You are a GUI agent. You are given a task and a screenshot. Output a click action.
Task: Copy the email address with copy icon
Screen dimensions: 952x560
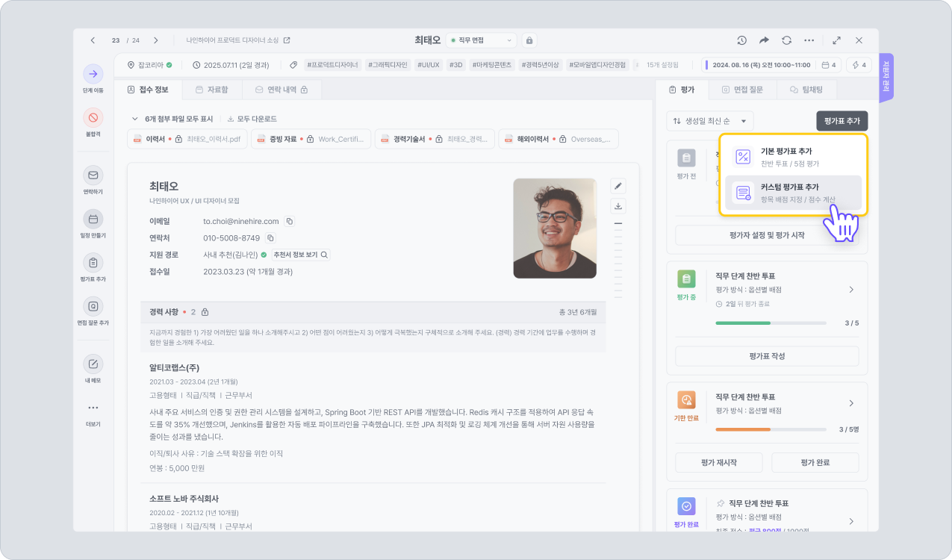pos(290,221)
